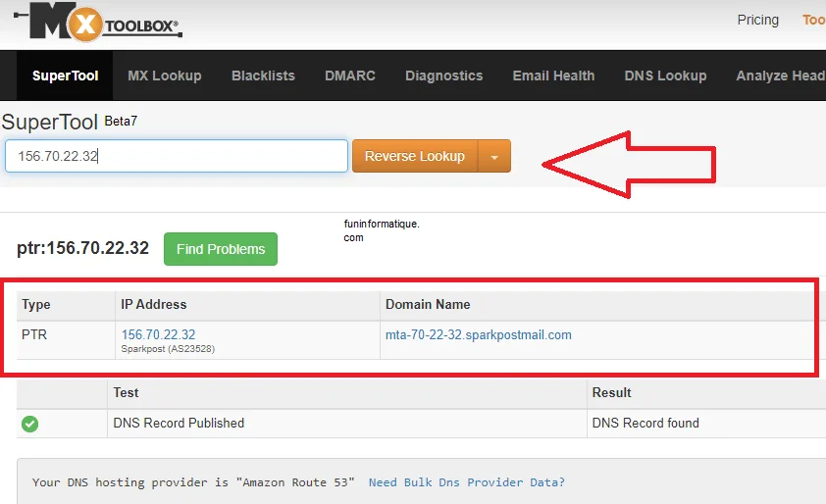Select the Sparkpost (AS23528) label
This screenshot has width=826, height=504.
point(168,349)
